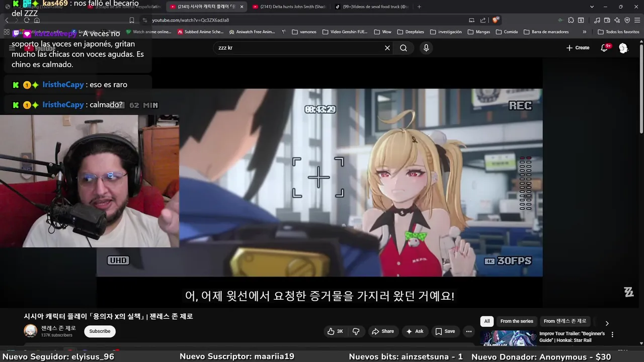The width and height of the screenshot is (644, 362).
Task: Click the video player area
Action: tap(319, 183)
